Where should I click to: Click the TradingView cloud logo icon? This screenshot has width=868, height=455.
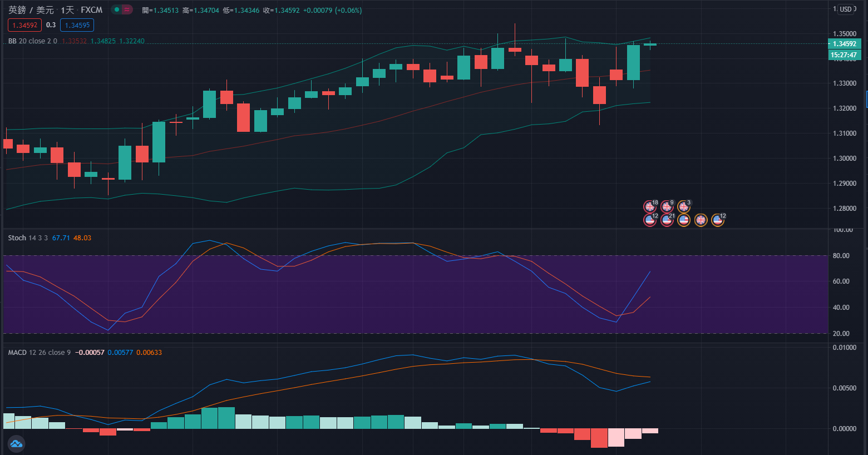coord(16,443)
